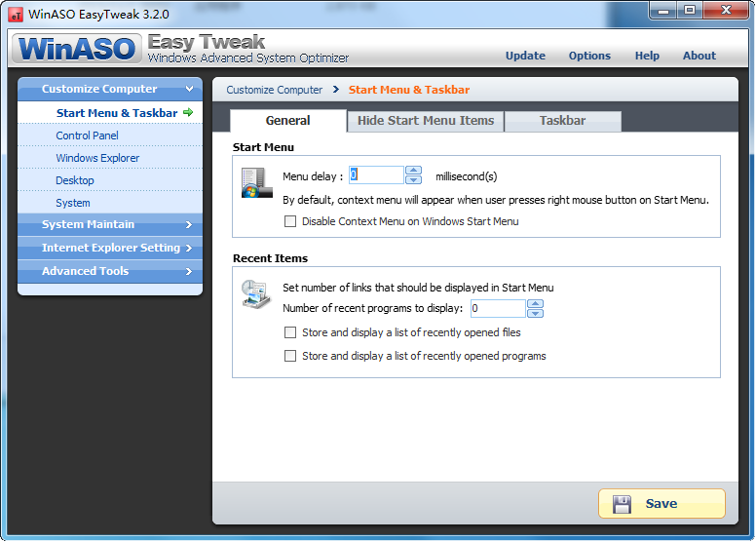Increase number of recent programs
The height and width of the screenshot is (542, 756).
(x=535, y=304)
